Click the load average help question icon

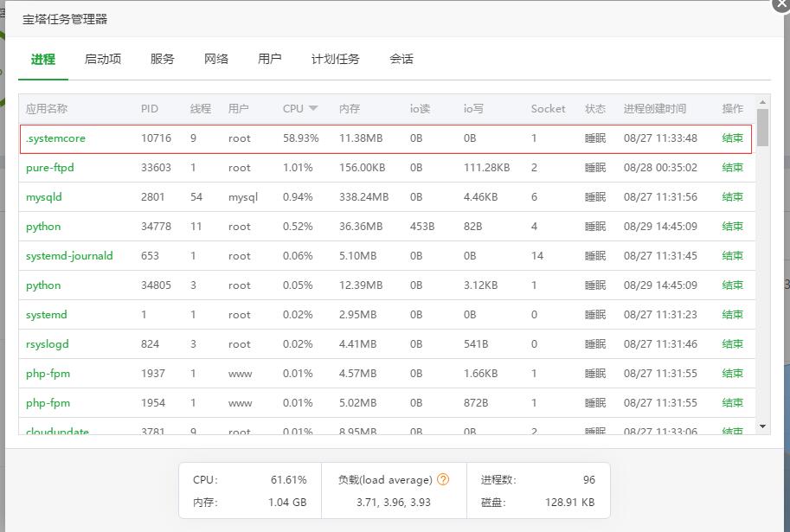pyautogui.click(x=443, y=479)
